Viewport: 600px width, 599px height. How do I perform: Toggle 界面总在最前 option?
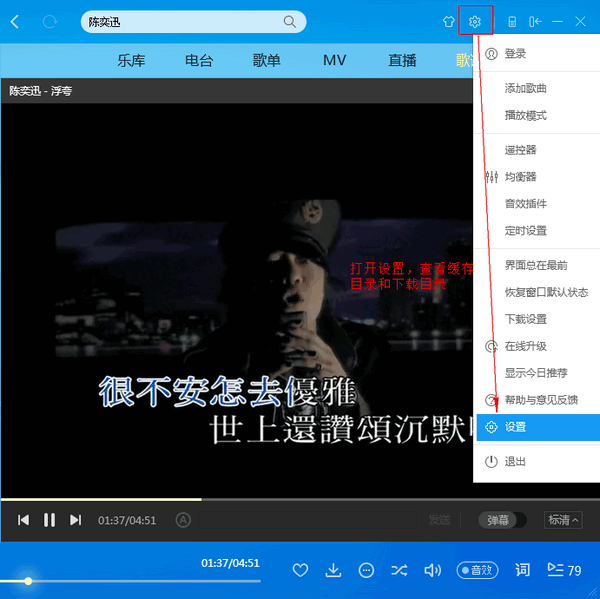(x=538, y=265)
